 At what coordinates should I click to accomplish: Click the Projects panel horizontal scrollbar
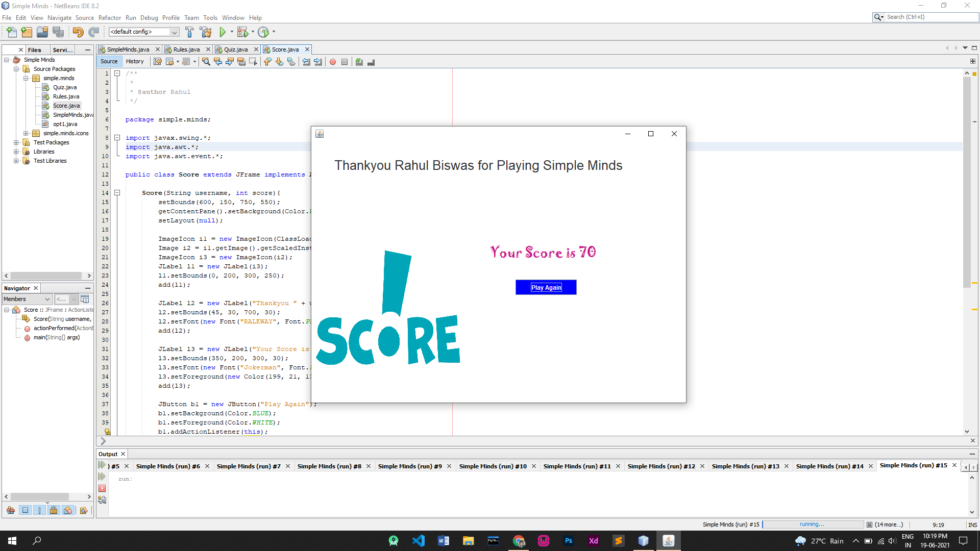click(x=46, y=275)
